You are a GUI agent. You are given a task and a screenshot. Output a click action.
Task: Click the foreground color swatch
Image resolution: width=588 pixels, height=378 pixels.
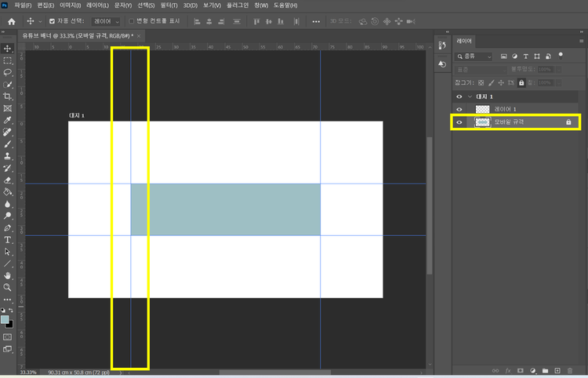5,319
